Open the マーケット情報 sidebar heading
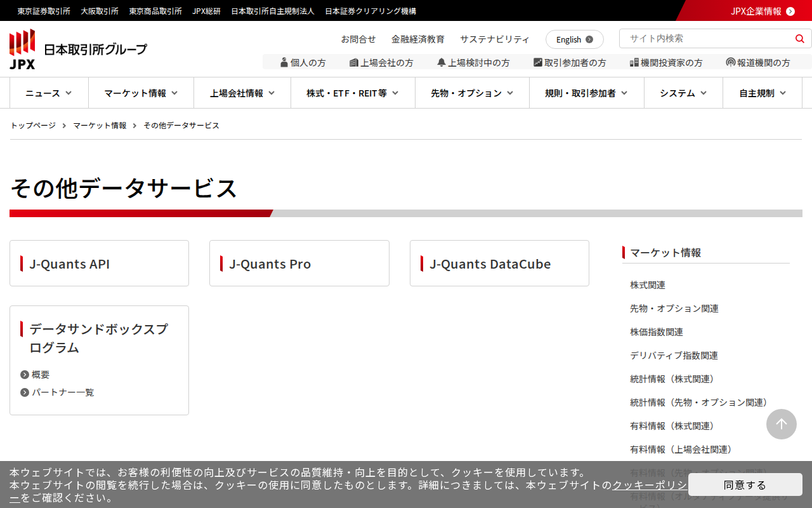Screen dimensions: 812x508 (x=665, y=253)
